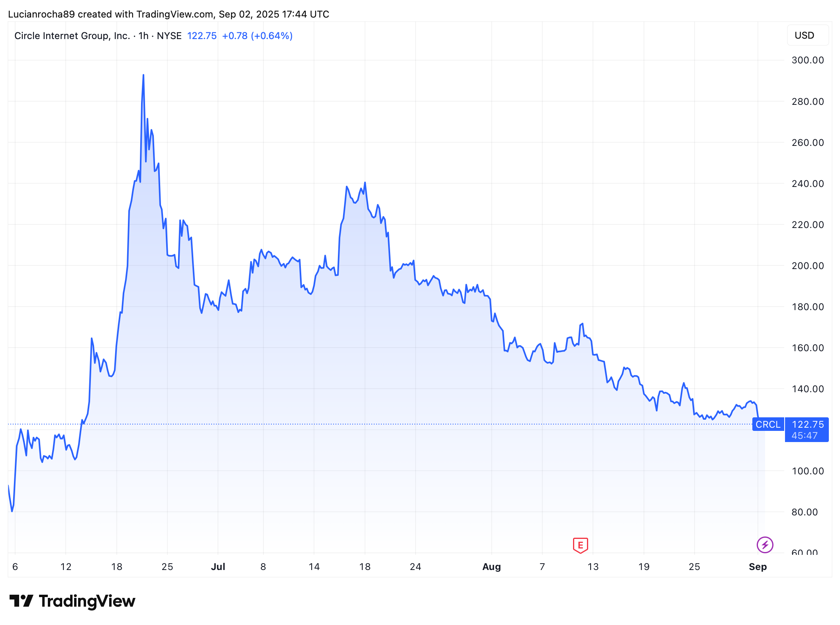Click the red earnings E marker
Screen dimensions: 840x625
(580, 545)
